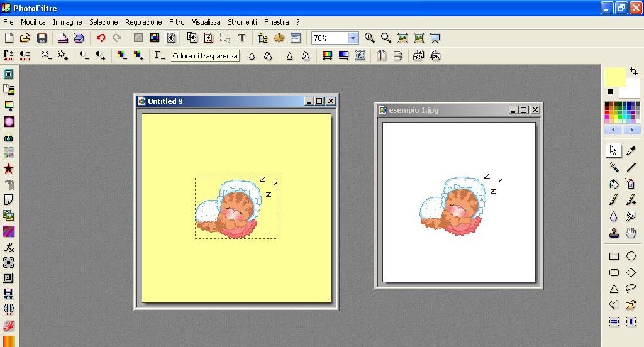Click the New document icon
Viewport: 644px width, 347px height.
tap(9, 38)
